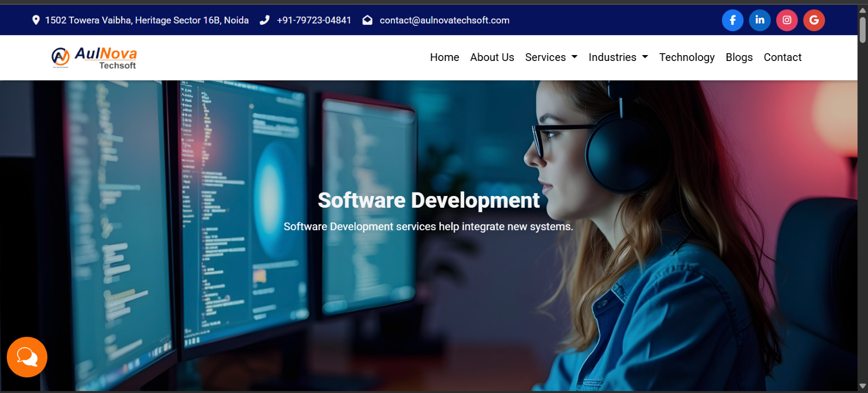
Task: Click the page scrollbar thumb
Action: 863,30
